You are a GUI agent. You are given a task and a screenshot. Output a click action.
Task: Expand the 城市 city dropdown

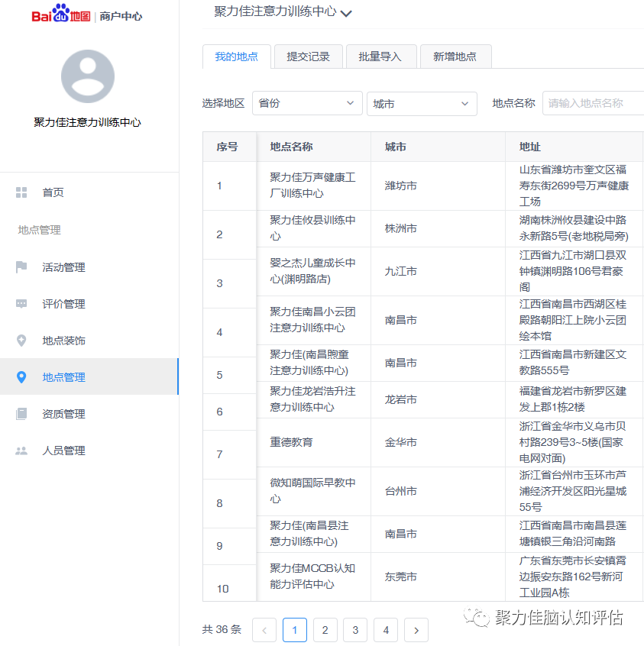[421, 103]
